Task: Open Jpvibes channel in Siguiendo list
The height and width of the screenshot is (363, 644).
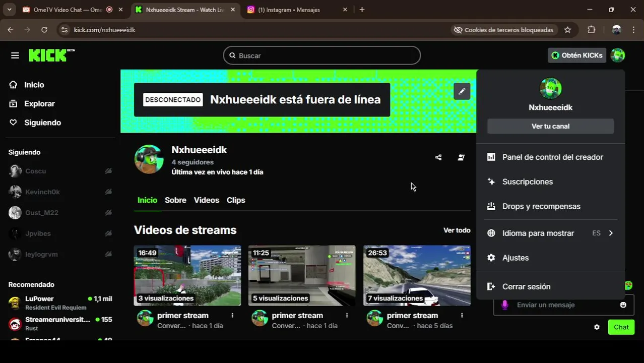Action: coord(60,233)
